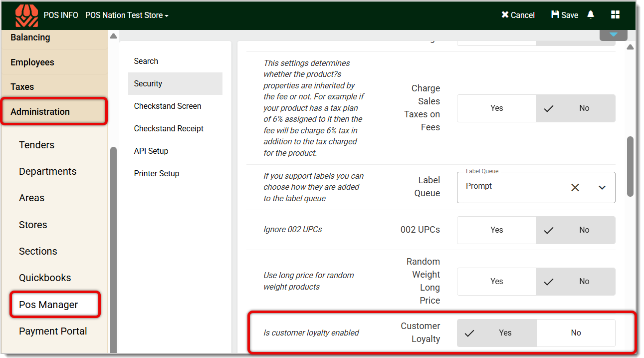644x358 pixels.
Task: Enable Customer Loyalty with Yes
Action: click(x=496, y=333)
